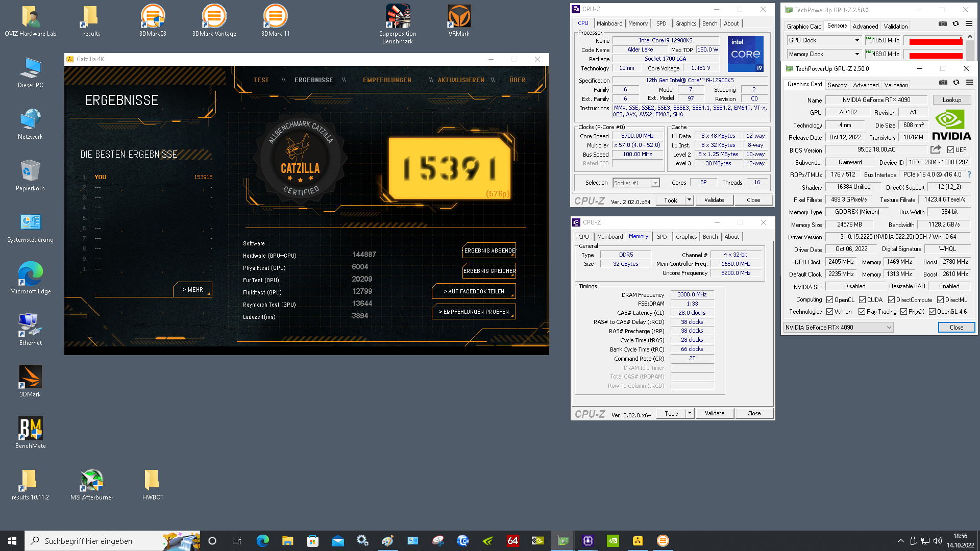
Task: Show hidden system tray icons chevron
Action: pyautogui.click(x=900, y=541)
